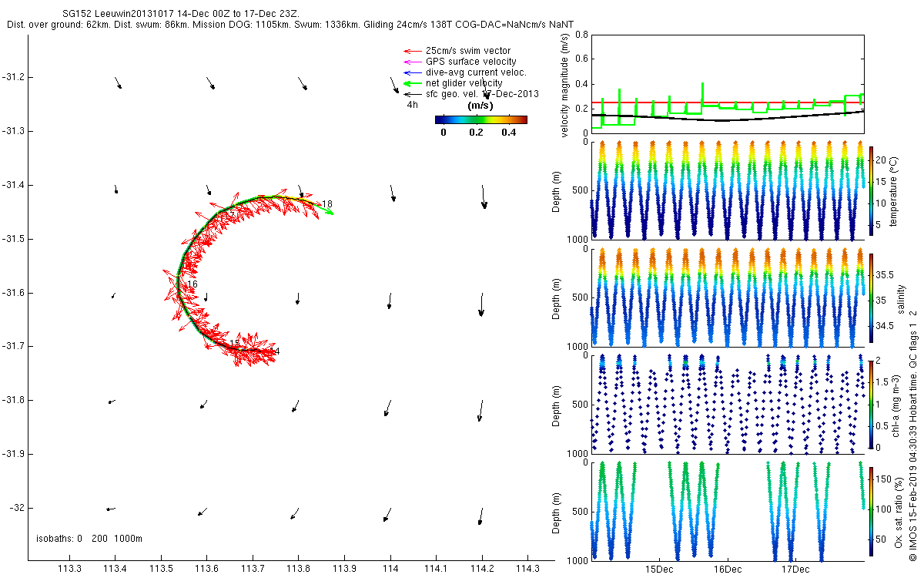Click the green arrowhead at the track end
Viewport: 924px width, 578px height.
[x=329, y=212]
